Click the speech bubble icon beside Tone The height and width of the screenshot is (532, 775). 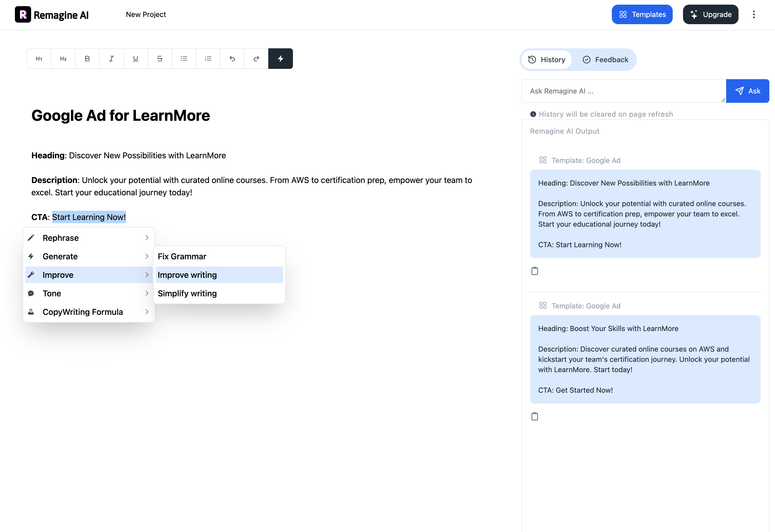31,293
